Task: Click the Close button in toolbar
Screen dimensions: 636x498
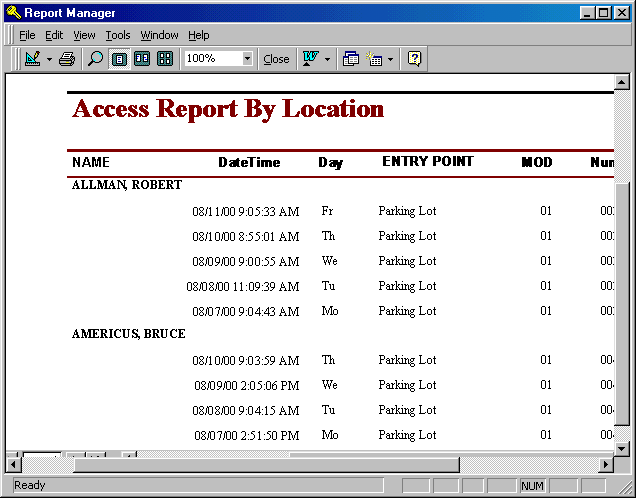Action: (x=276, y=59)
